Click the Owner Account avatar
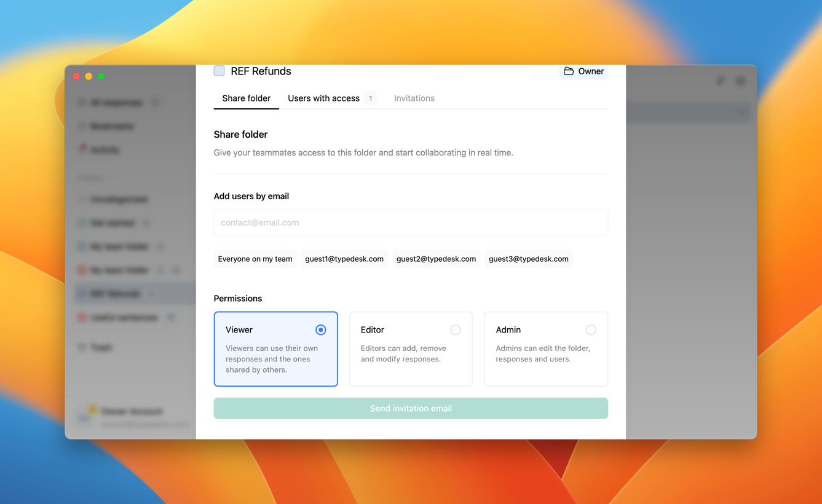This screenshot has width=822, height=504. click(83, 416)
